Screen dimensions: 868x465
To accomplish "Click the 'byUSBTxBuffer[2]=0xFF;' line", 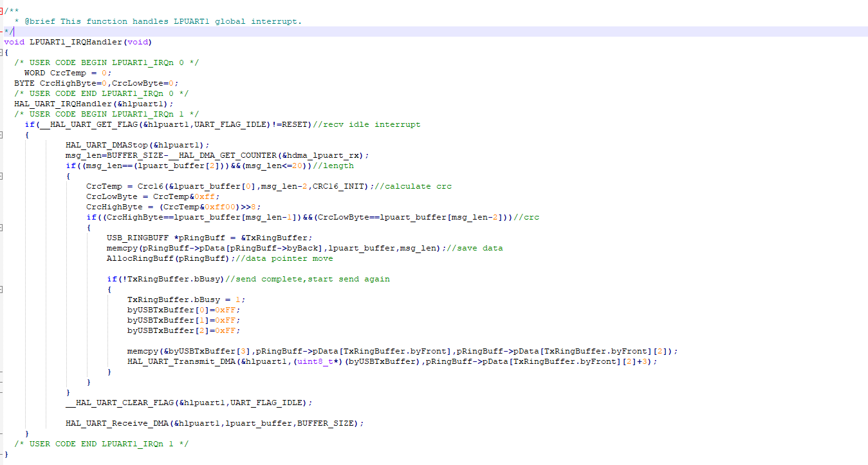I will pyautogui.click(x=183, y=330).
